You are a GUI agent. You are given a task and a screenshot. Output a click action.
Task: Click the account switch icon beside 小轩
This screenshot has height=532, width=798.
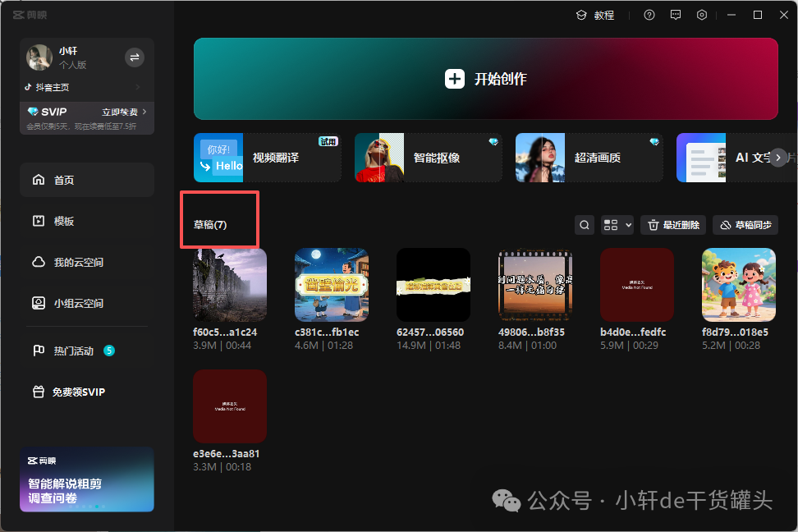135,57
